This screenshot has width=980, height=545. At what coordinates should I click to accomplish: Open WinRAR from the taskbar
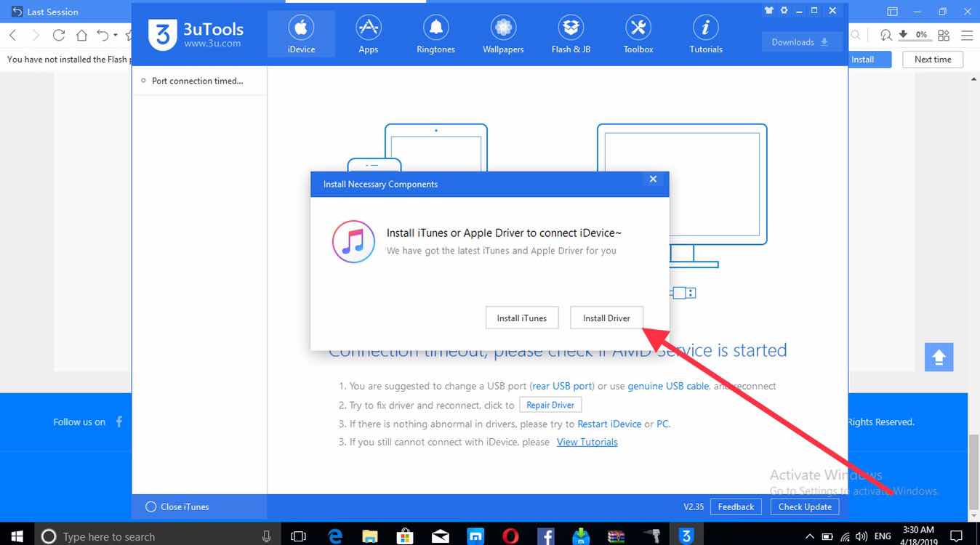616,536
